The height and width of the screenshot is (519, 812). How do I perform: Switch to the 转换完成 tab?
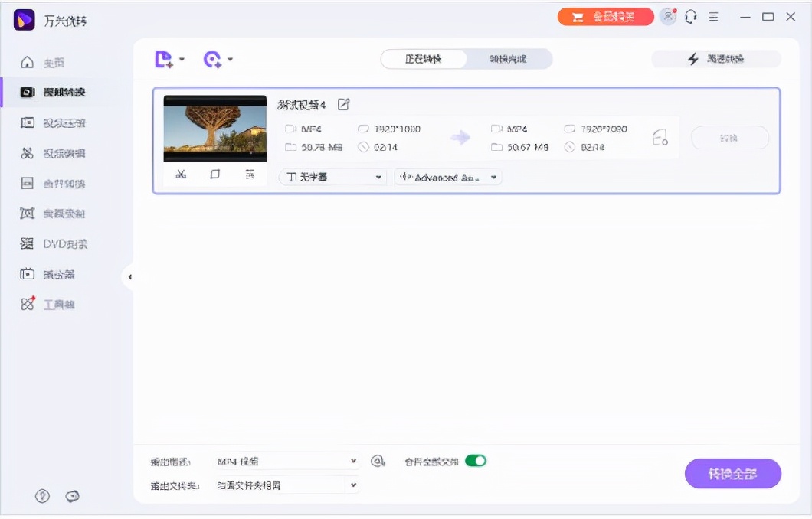(x=509, y=58)
